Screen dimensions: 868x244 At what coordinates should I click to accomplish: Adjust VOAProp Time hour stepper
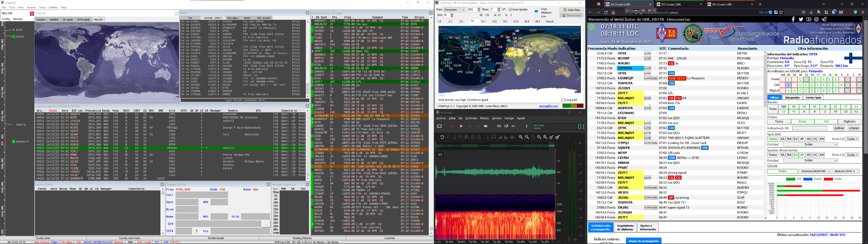click(499, 10)
